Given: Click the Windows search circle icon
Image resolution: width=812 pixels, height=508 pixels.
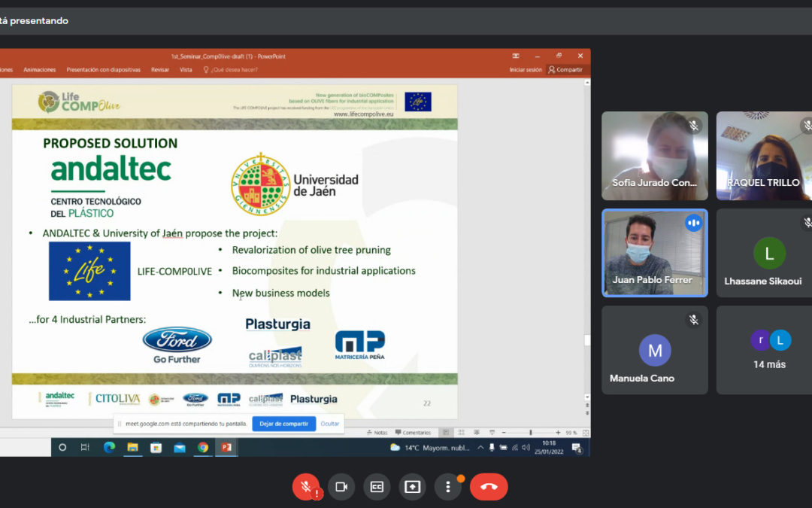Looking at the screenshot, I should [x=62, y=447].
